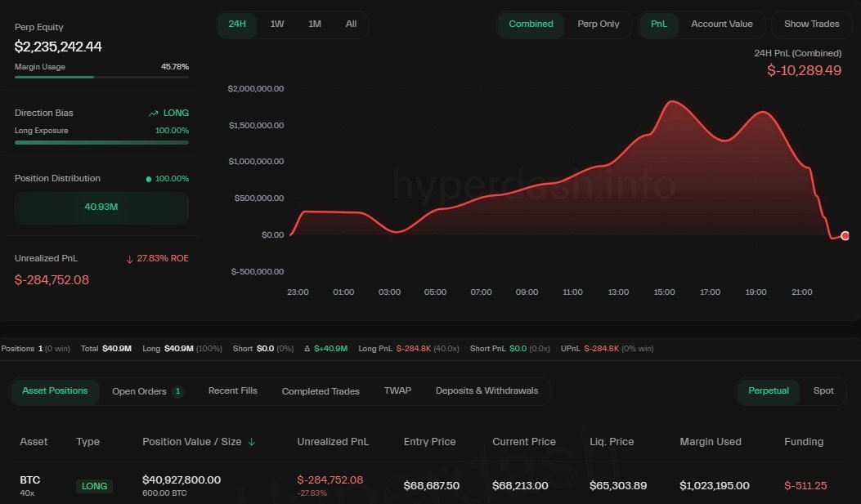The width and height of the screenshot is (861, 504).
Task: Click the Show Trades button
Action: pyautogui.click(x=811, y=24)
